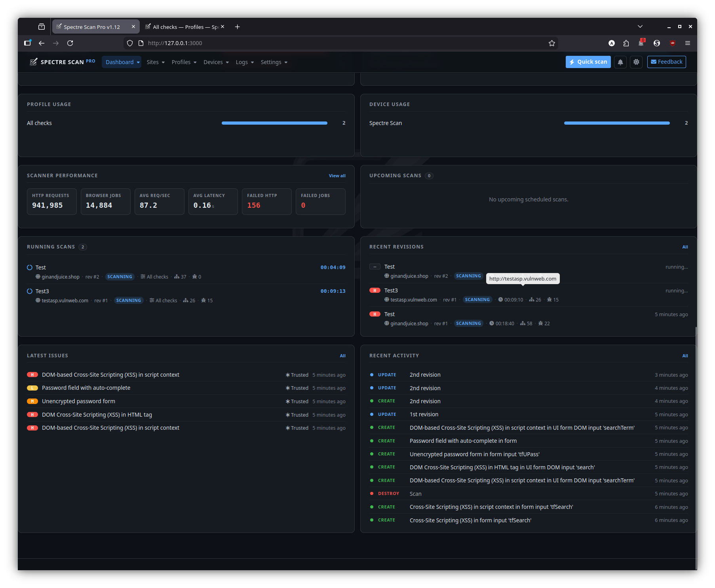Open Test revision rev #1 from 5 minutes ago

390,314
